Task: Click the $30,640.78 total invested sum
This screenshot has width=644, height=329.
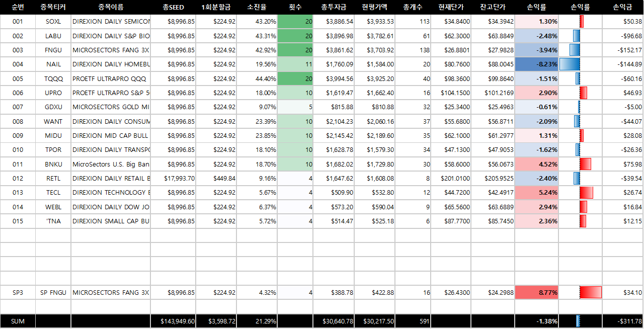Action: point(334,321)
